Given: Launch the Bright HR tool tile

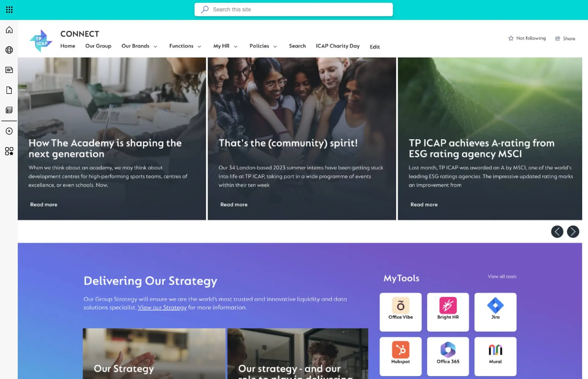Looking at the screenshot, I should [448, 312].
